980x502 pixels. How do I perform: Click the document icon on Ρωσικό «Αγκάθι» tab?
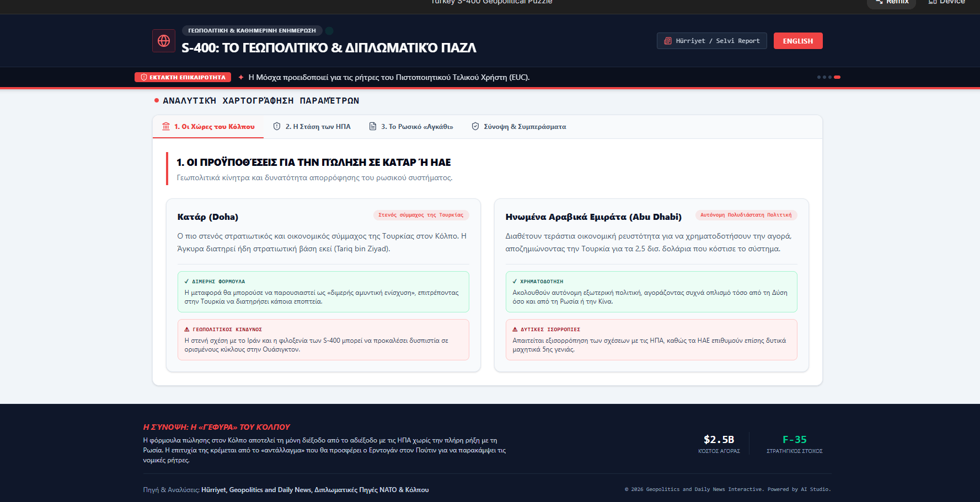(x=373, y=126)
